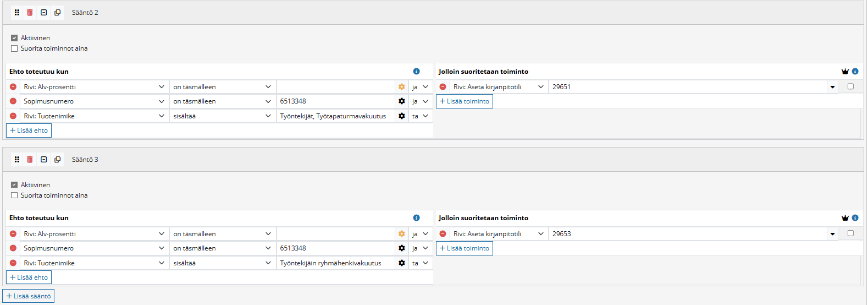Show info for Sääntö 2 conditions section

point(416,72)
